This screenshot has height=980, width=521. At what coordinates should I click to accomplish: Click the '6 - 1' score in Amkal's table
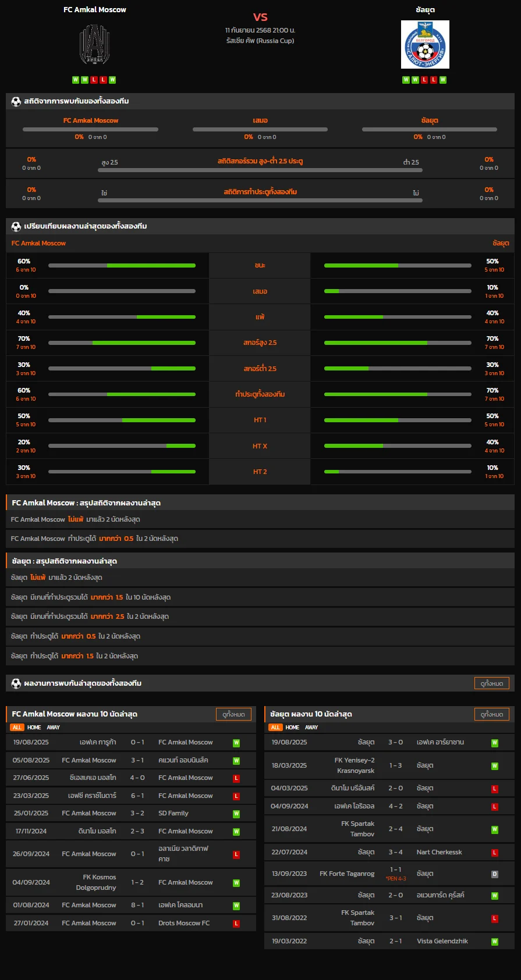pyautogui.click(x=137, y=796)
